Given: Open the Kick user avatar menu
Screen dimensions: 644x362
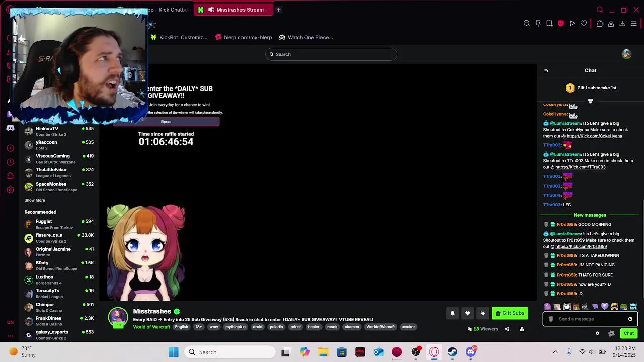Looking at the screenshot, I should click(x=626, y=54).
